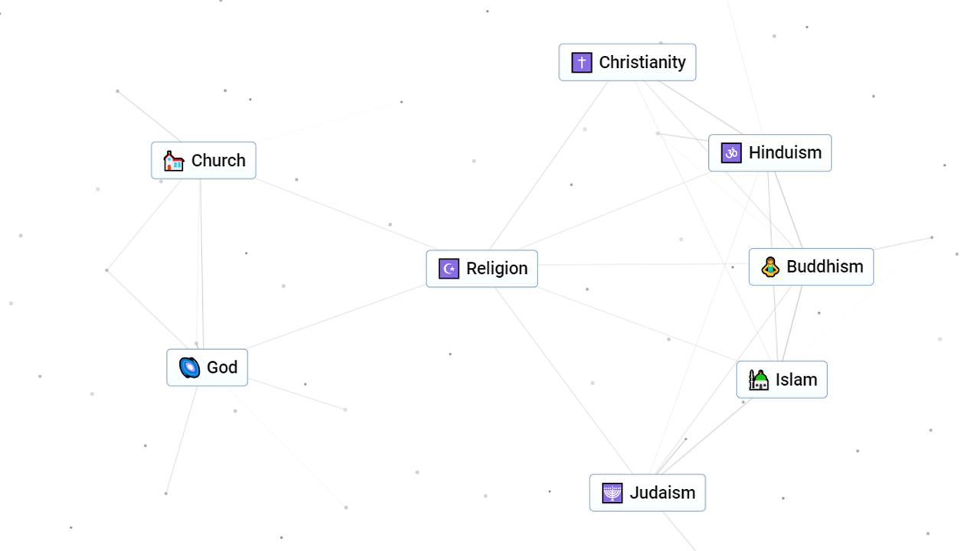Select the Christianity element tile
980x551 pixels.
click(627, 62)
